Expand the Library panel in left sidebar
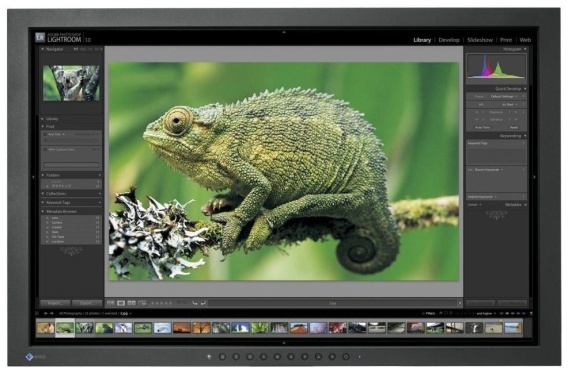568x381 pixels. pos(43,118)
